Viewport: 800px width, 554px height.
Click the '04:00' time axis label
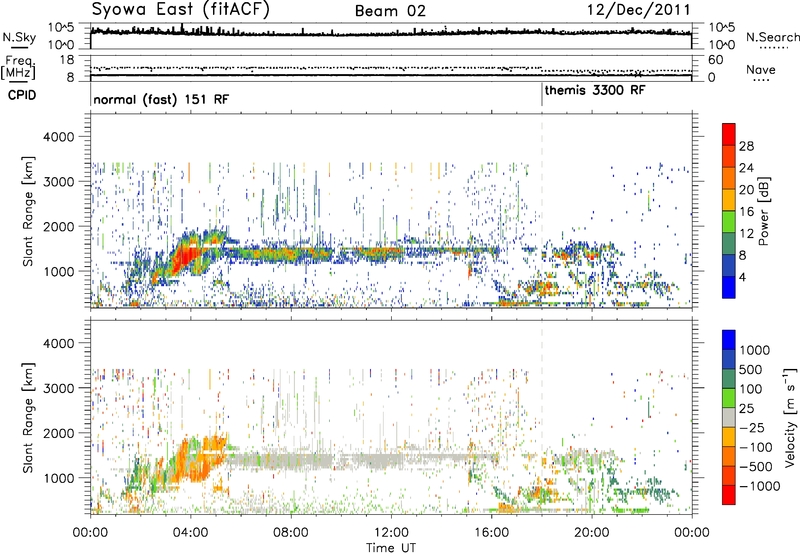[x=190, y=533]
